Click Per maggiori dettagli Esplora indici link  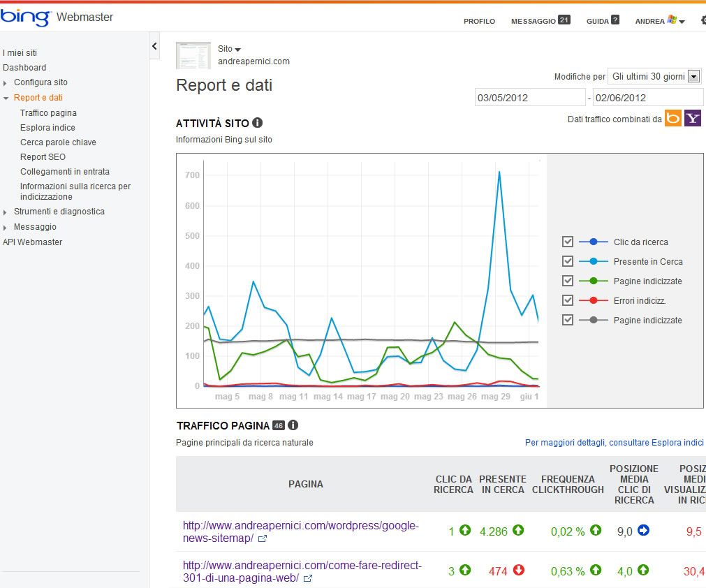[614, 443]
